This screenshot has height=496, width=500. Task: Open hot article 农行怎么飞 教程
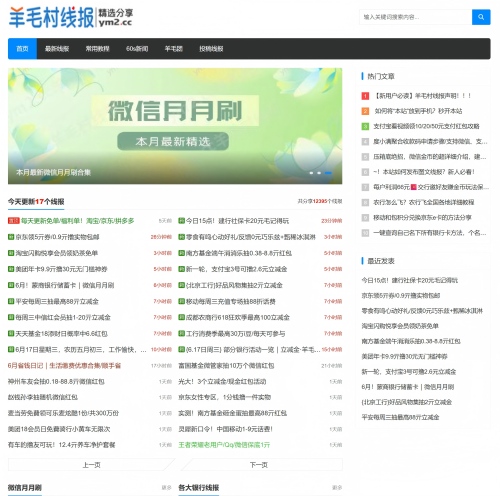(x=424, y=202)
